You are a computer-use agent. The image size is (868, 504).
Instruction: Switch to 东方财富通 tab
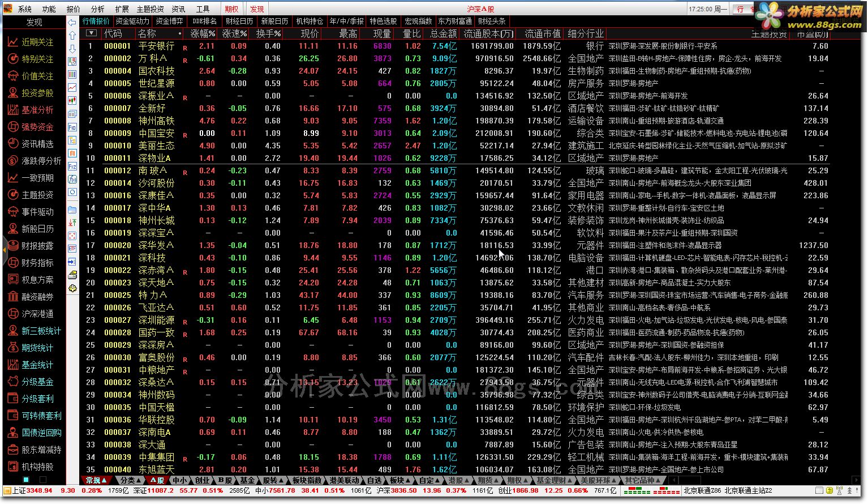(x=455, y=21)
